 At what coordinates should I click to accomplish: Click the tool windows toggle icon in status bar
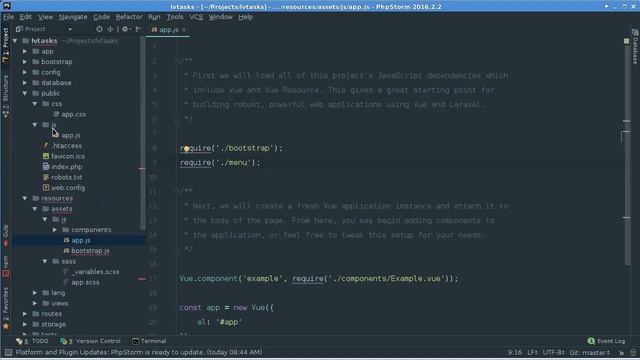8,353
